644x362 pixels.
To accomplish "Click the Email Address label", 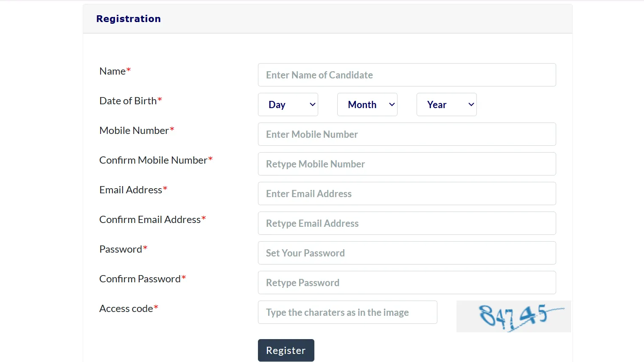I will tap(130, 190).
